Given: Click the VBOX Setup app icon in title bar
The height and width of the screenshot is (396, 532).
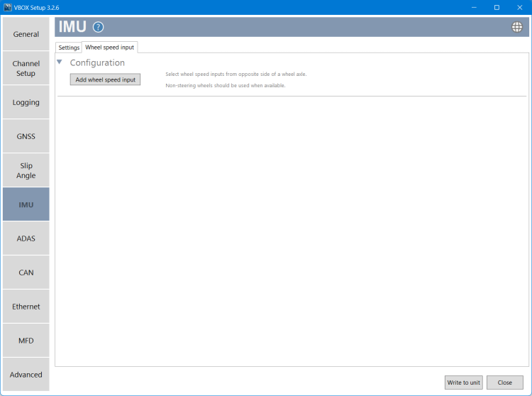Looking at the screenshot, I should [x=8, y=8].
